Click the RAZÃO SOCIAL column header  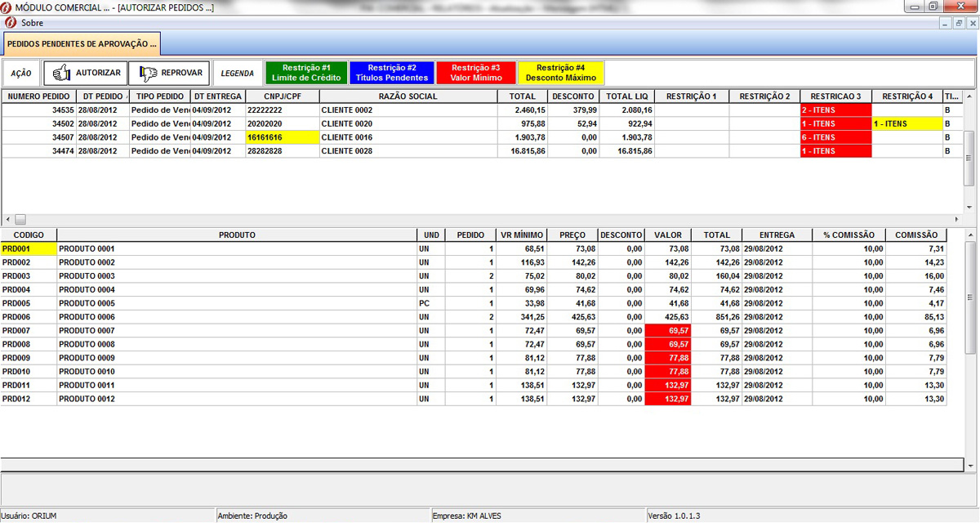(408, 96)
